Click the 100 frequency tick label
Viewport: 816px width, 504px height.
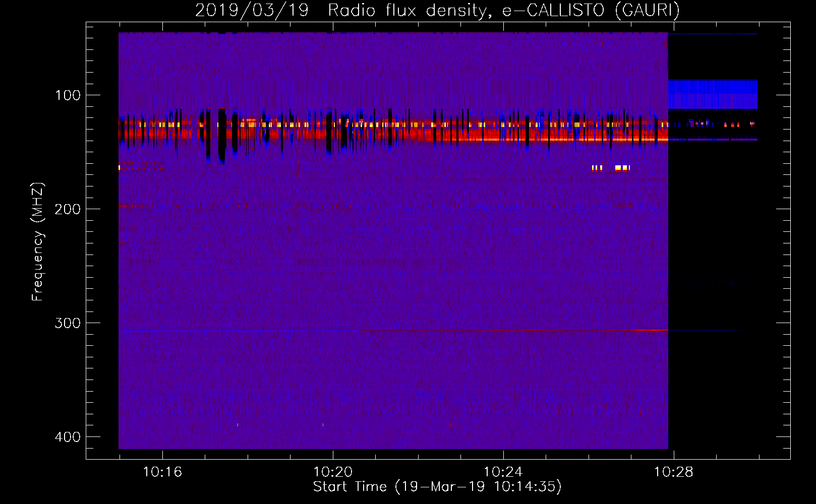[x=68, y=95]
